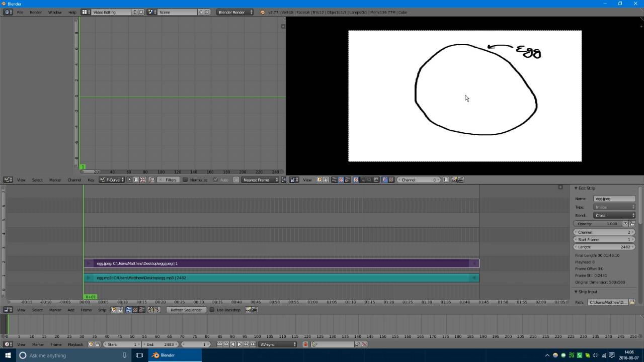Toggle use preview range clock icon in timeline

91,344
